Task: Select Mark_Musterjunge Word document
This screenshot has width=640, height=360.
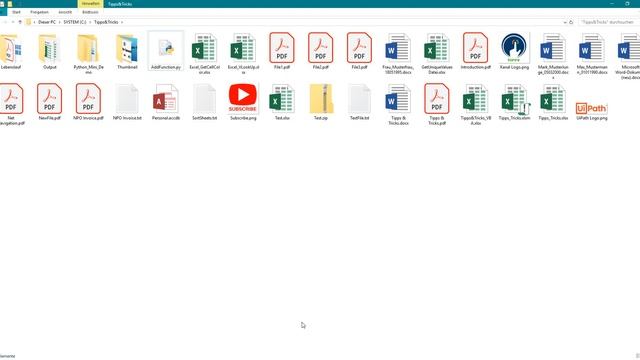Action: pos(553,56)
